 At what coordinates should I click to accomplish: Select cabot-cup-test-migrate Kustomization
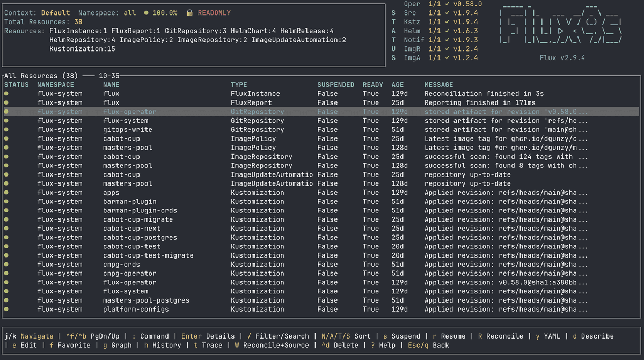pyautogui.click(x=148, y=255)
